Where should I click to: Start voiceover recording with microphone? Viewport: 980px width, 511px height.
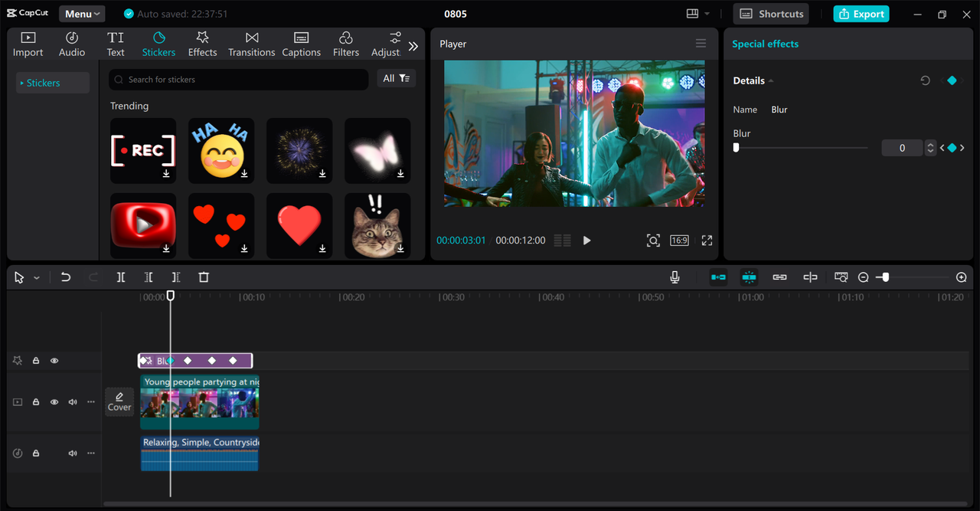click(x=675, y=277)
